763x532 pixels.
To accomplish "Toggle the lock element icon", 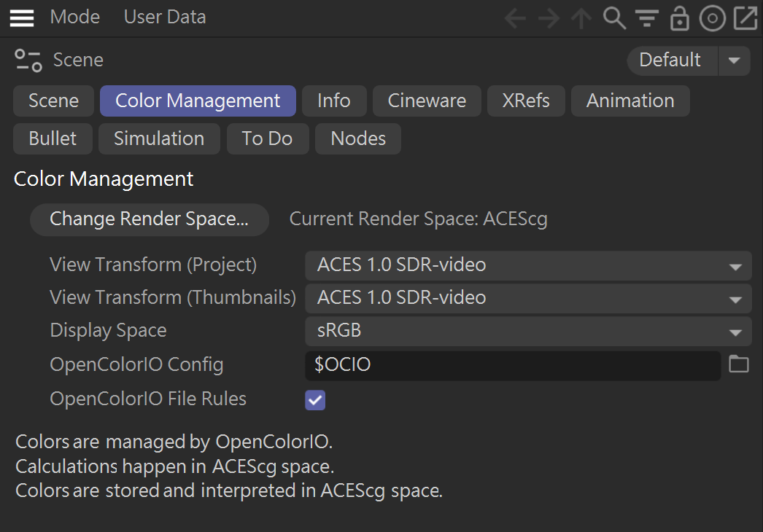I will click(679, 19).
